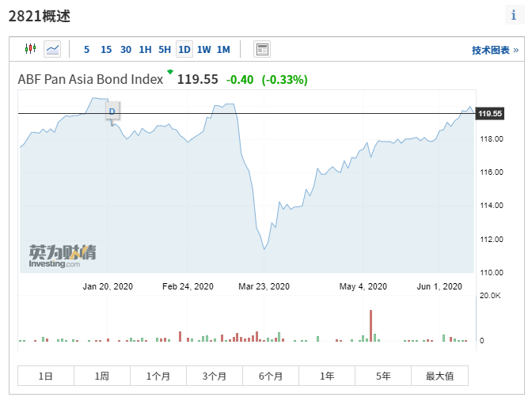Set interval to 15 minutes

106,49
